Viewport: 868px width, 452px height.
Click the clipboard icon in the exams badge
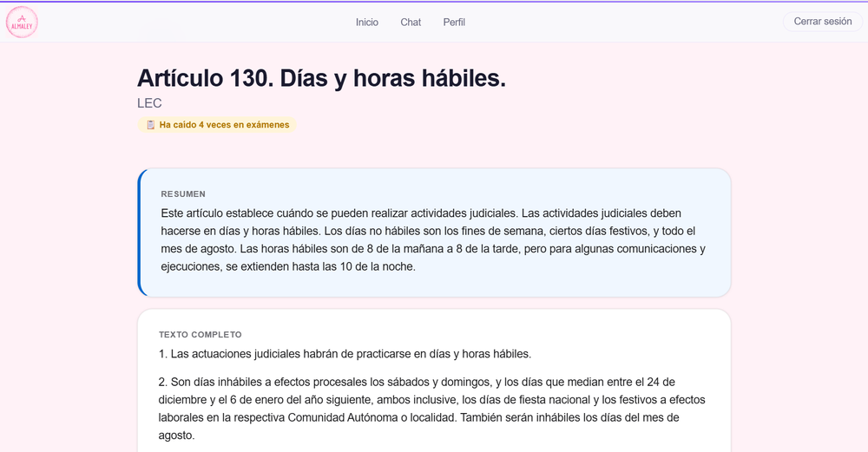pyautogui.click(x=150, y=125)
